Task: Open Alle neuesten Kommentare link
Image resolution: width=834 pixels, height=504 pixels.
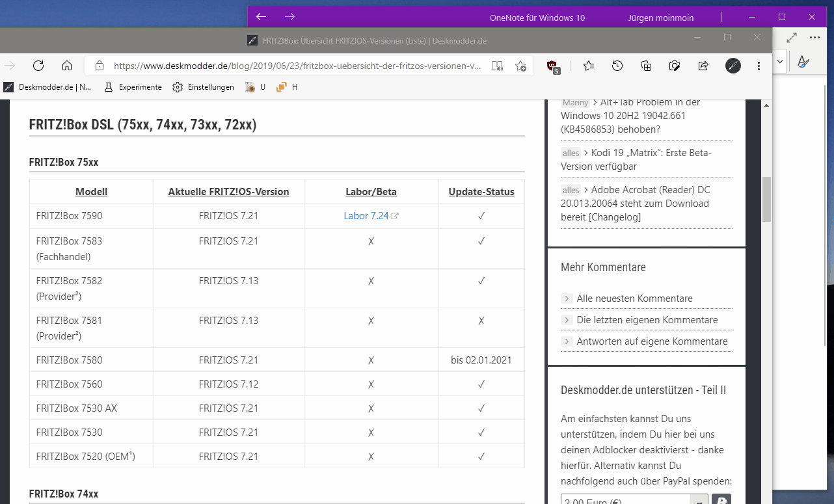Action: click(634, 298)
